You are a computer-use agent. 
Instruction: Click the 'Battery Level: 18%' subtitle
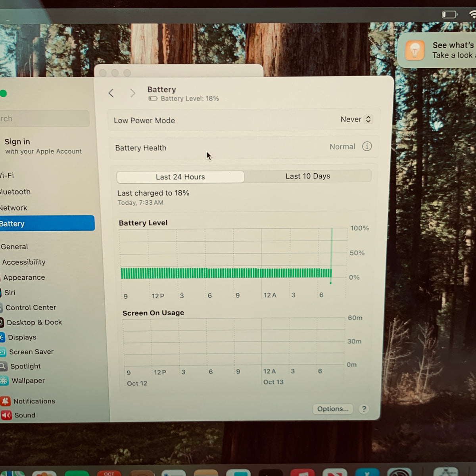click(190, 98)
